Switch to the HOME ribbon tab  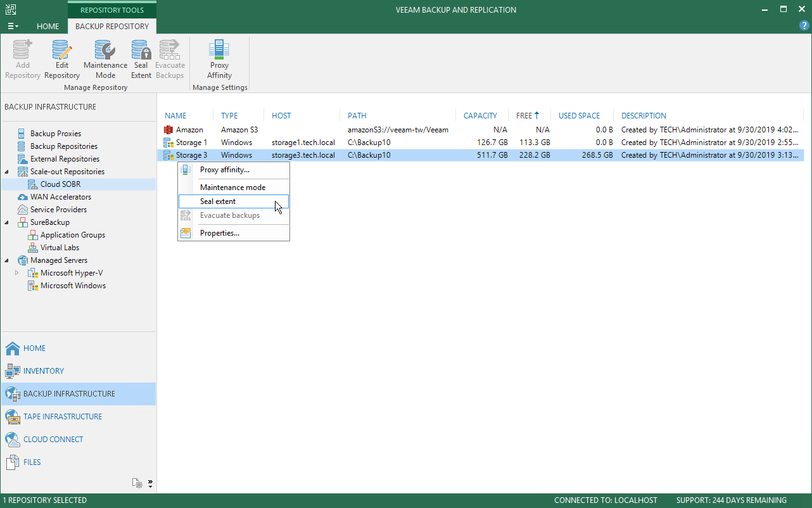(48, 27)
